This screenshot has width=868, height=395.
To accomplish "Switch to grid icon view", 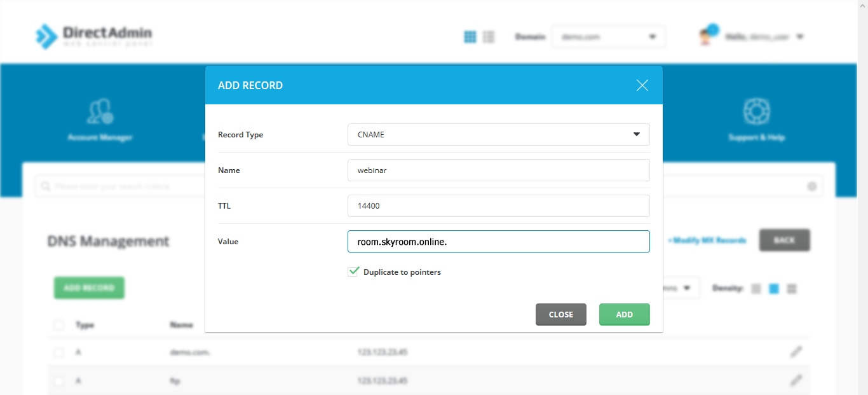I will [x=470, y=37].
